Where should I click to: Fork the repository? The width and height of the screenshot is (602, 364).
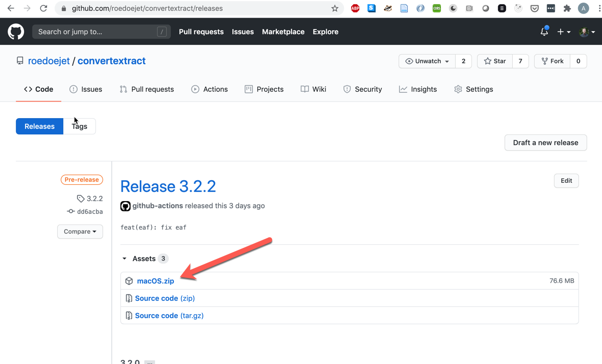pyautogui.click(x=552, y=61)
